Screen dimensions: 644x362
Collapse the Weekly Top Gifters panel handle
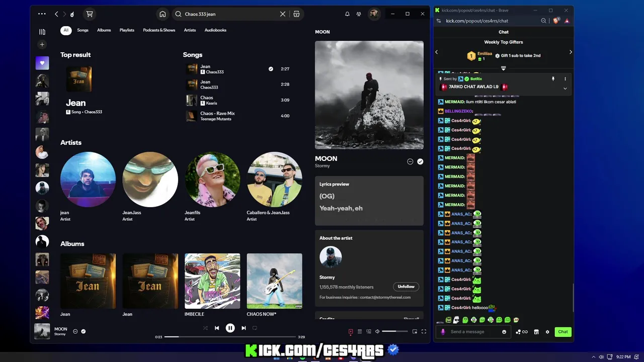[x=503, y=68]
